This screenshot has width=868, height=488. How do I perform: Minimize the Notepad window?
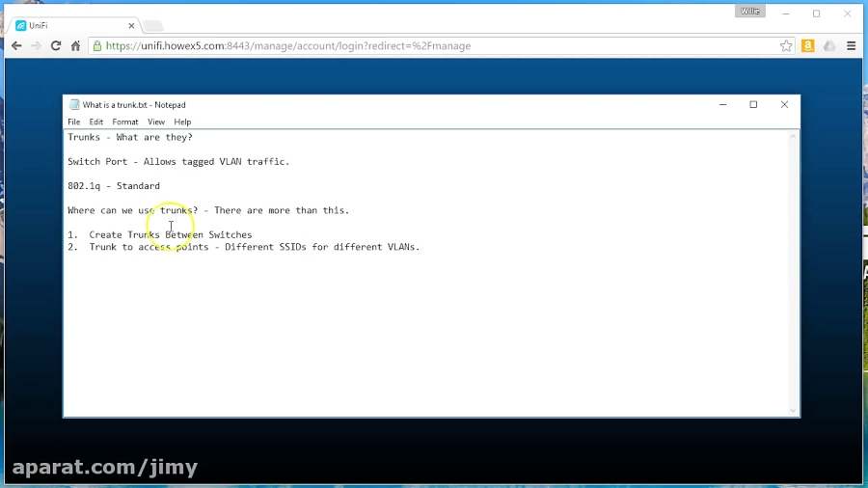(722, 104)
